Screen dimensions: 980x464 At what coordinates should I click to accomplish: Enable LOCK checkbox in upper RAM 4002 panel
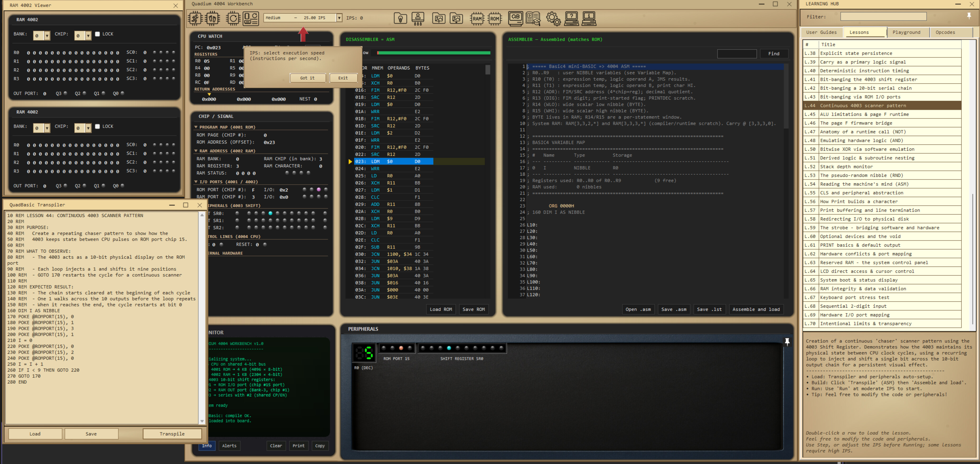coord(97,34)
